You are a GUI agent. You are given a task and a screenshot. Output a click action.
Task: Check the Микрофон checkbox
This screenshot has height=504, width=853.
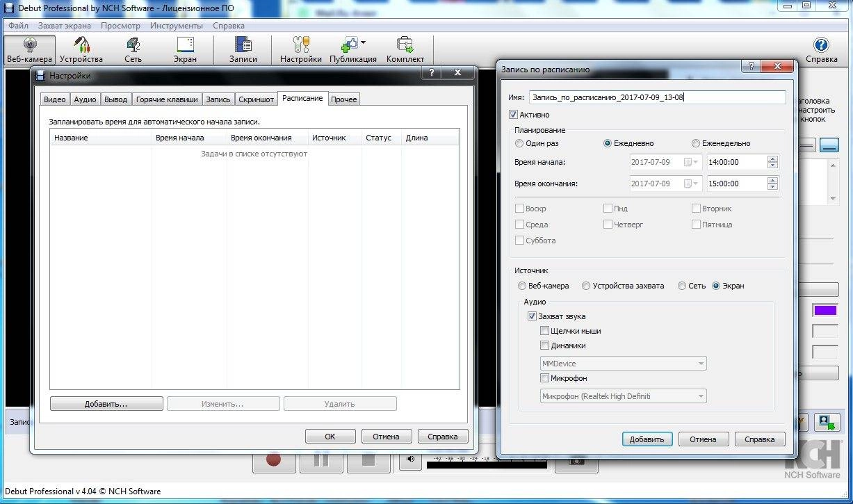click(545, 378)
